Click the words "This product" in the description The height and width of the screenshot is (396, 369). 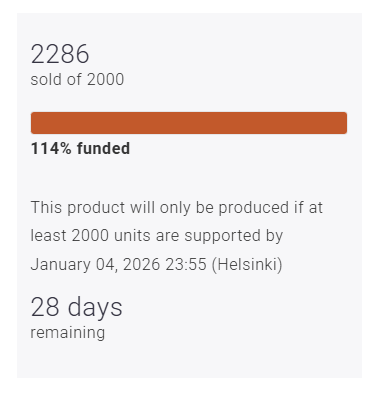tap(78, 208)
